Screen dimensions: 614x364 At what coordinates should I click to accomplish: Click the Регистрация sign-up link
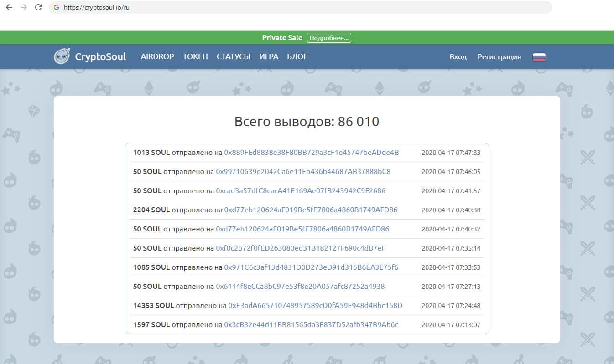[x=499, y=57]
